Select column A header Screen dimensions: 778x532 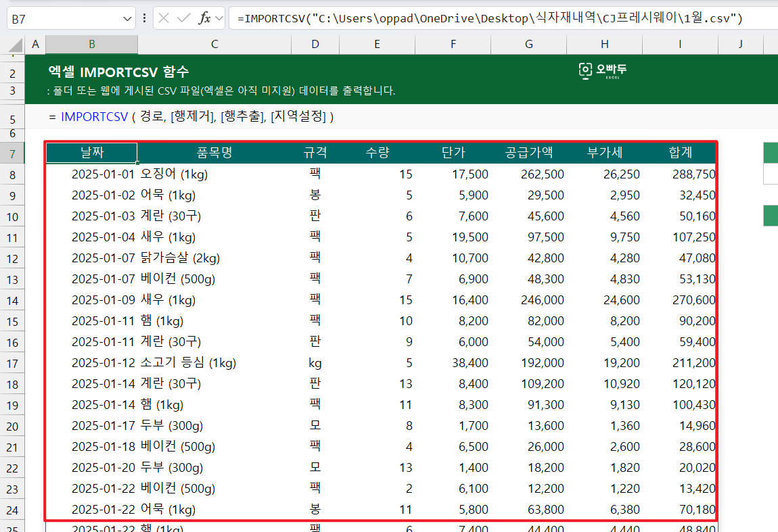coord(35,44)
